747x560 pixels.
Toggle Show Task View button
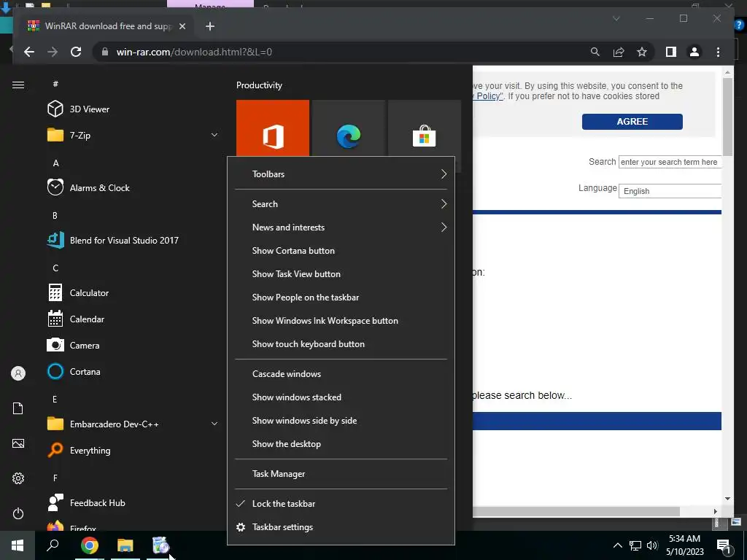coord(341,274)
